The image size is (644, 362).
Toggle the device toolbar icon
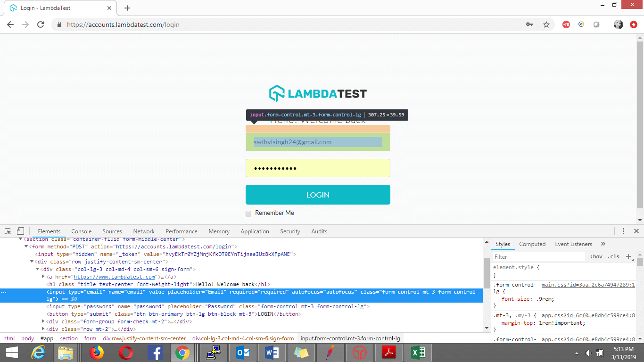(20, 231)
